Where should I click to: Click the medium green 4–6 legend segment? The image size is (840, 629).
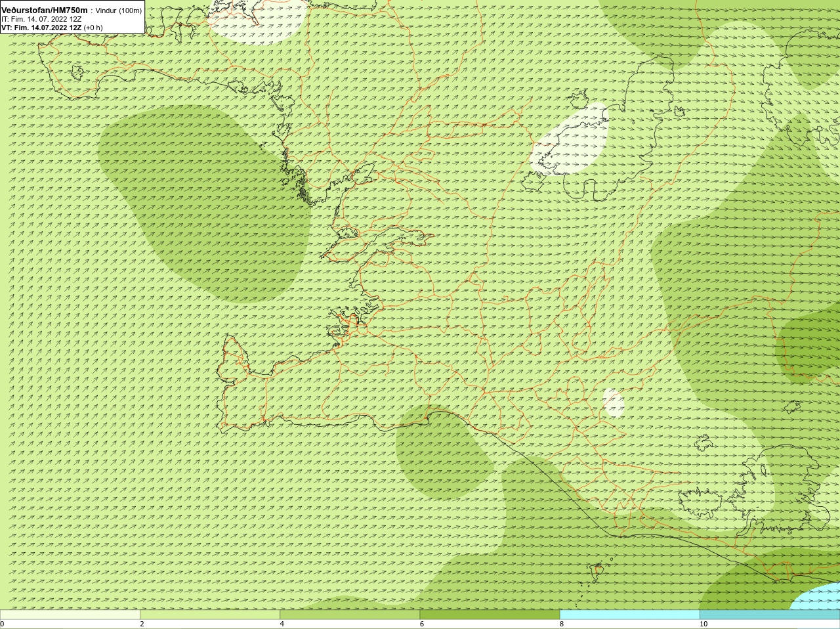tap(350, 615)
